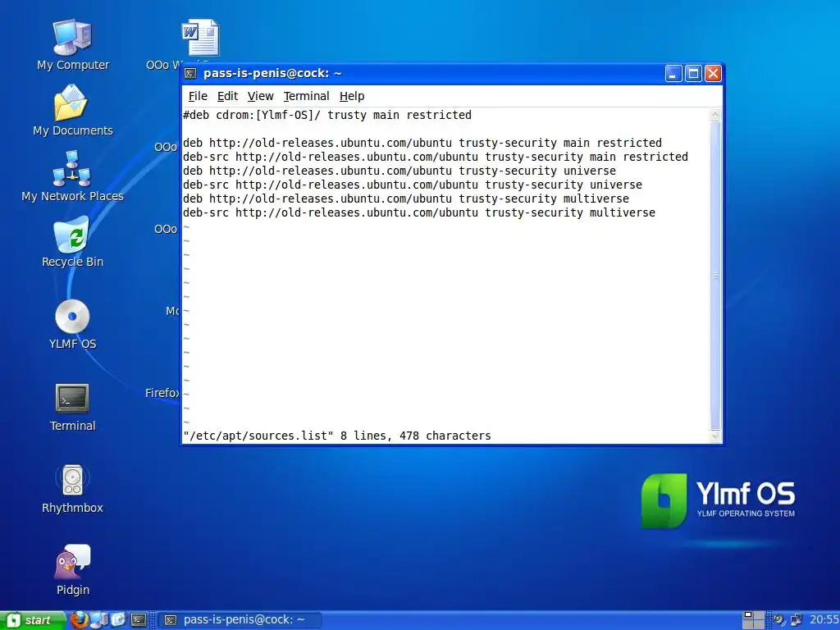This screenshot has height=630, width=840.
Task: Switch to the bottom-right workspace in pager
Action: click(x=759, y=624)
